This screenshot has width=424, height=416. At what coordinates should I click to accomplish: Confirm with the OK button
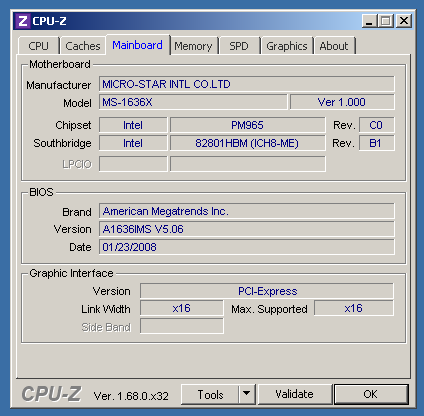371,394
